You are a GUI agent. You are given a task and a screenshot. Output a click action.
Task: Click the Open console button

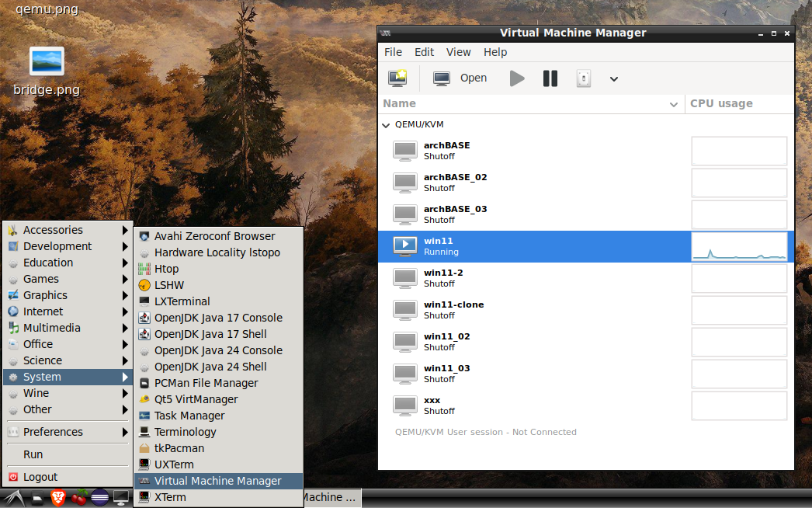pos(460,78)
